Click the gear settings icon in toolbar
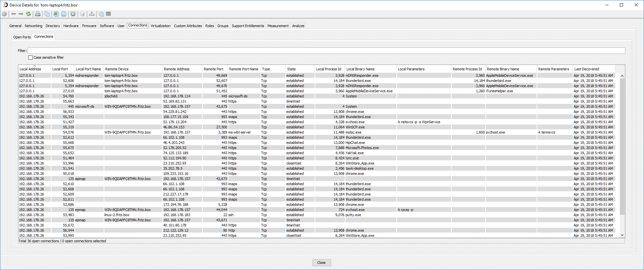Screen dimensions: 644x270 click(4, 14)
